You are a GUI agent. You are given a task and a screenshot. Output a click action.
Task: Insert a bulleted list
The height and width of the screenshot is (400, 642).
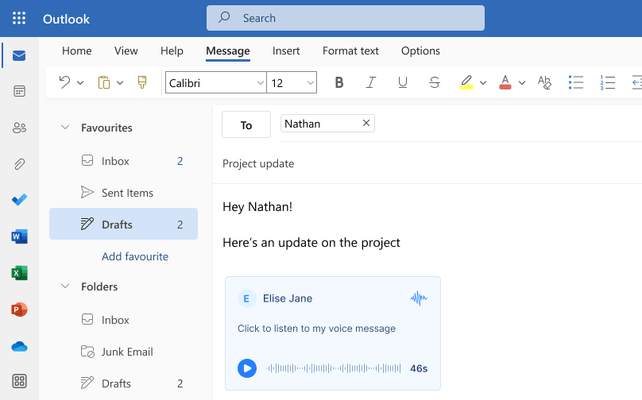point(576,82)
